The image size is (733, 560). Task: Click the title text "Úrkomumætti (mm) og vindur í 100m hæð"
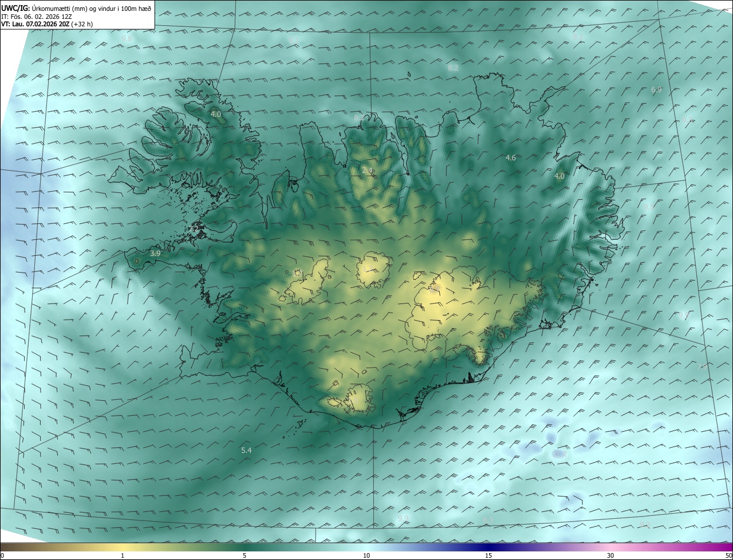pos(91,7)
